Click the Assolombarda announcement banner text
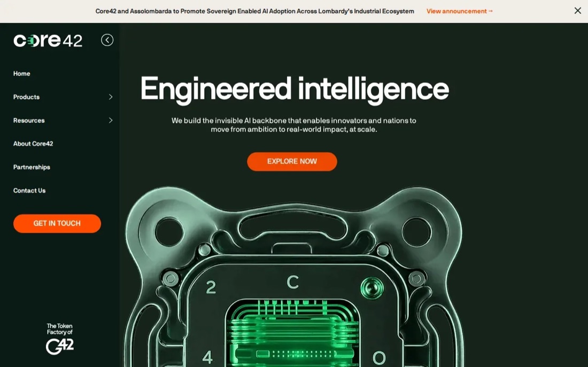The height and width of the screenshot is (367, 588). pos(254,11)
